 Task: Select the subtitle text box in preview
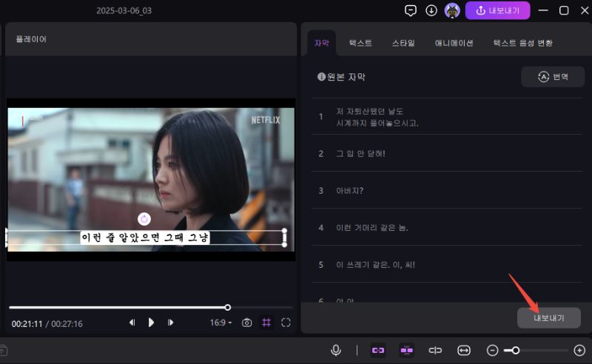coord(145,237)
